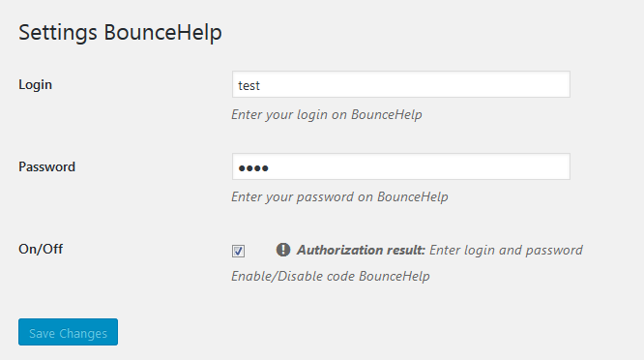644x360 pixels.
Task: Click the On/Off setting label
Action: (x=41, y=249)
